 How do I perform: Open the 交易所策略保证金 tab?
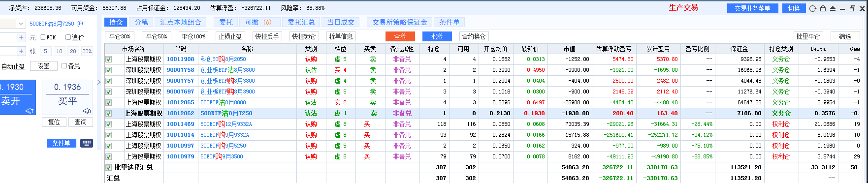point(400,22)
